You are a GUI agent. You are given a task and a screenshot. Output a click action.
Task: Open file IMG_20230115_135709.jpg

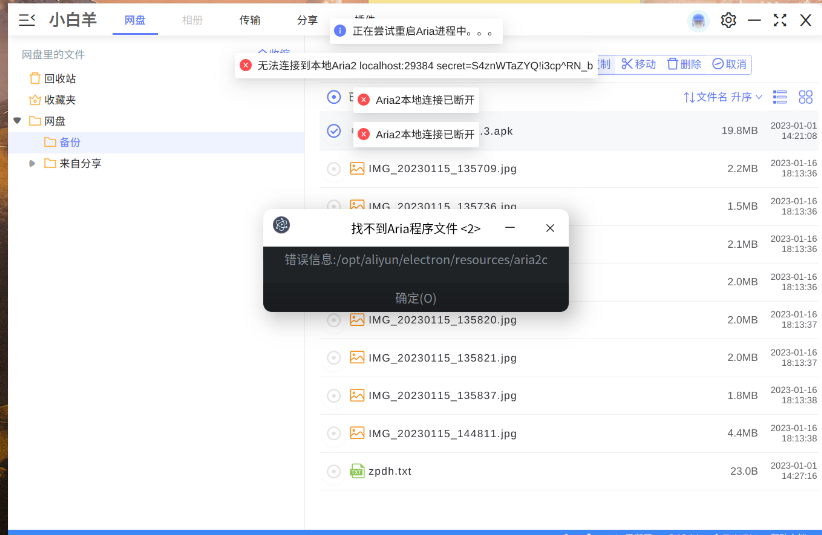tap(442, 169)
